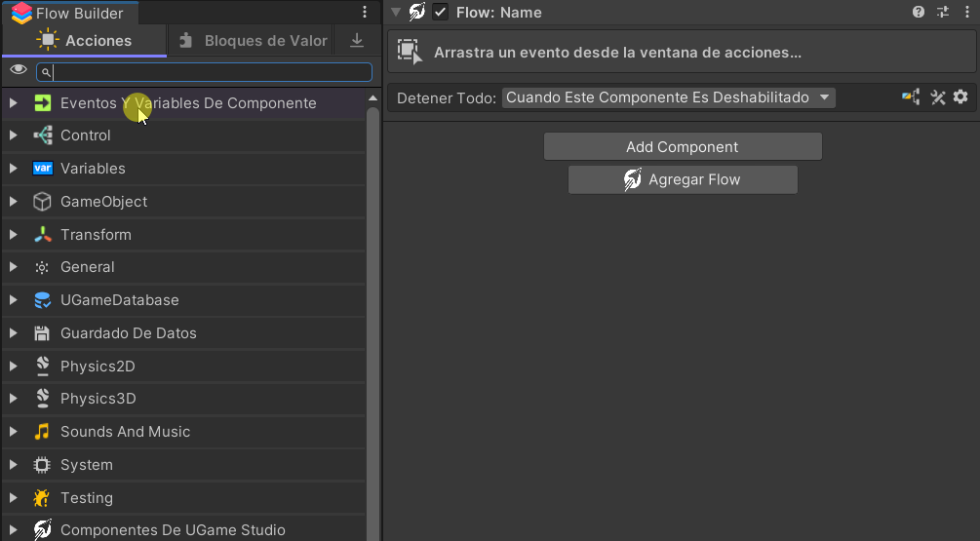Expand the Physics2D category

coord(13,367)
